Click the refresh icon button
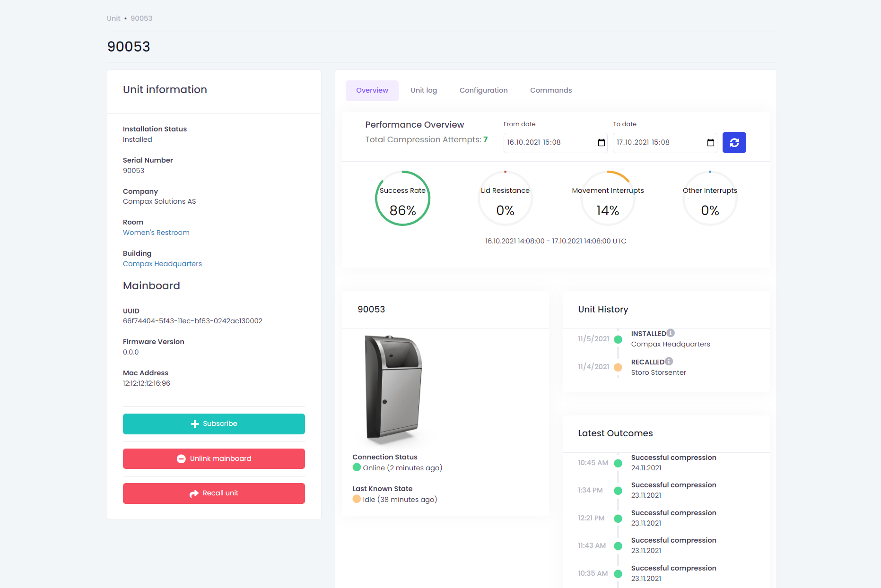The image size is (881, 588). click(x=734, y=143)
